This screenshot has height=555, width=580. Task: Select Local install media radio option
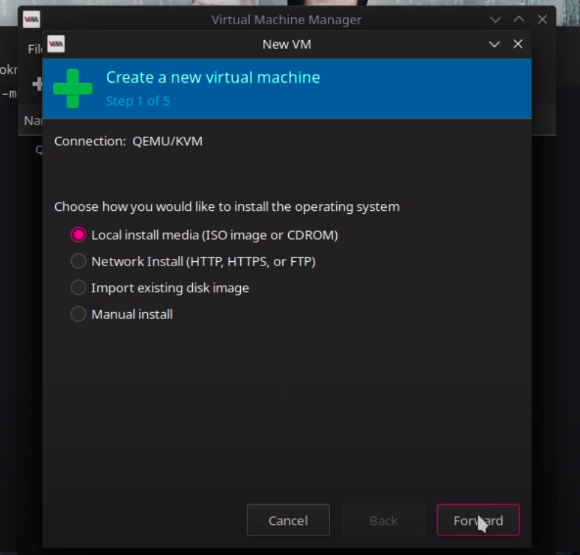coord(78,235)
